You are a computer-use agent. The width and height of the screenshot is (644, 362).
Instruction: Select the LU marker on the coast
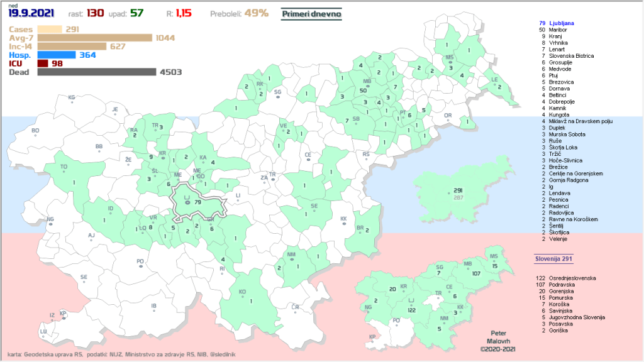click(43, 331)
